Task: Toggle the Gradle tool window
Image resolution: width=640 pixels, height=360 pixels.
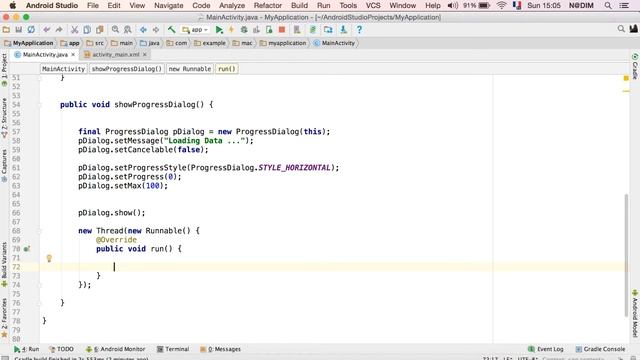Action: pyautogui.click(x=635, y=66)
